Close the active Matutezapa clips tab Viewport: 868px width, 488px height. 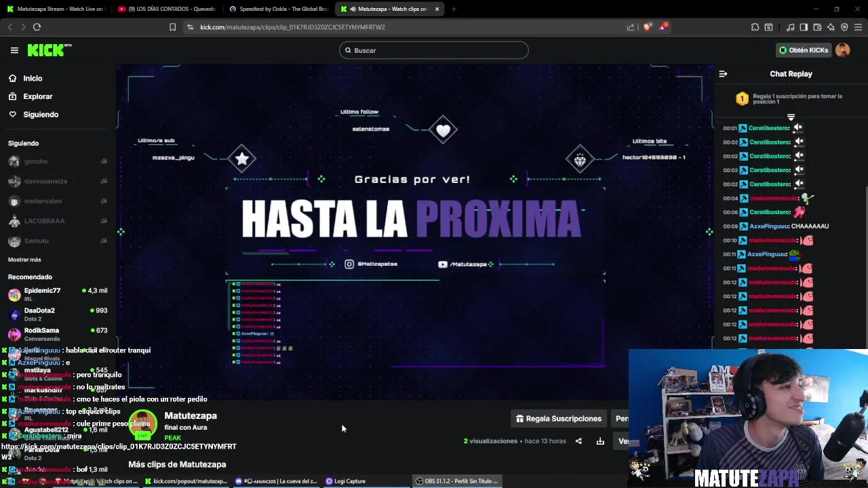(437, 9)
